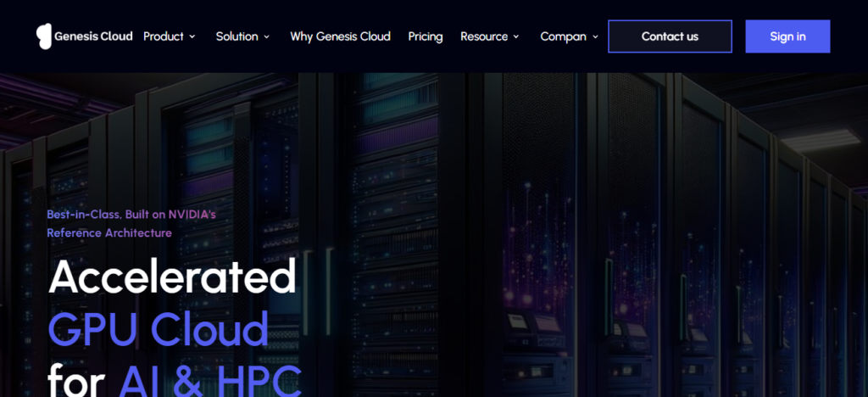Image resolution: width=868 pixels, height=397 pixels.
Task: Expand the Product dropdown chevron
Action: (192, 36)
